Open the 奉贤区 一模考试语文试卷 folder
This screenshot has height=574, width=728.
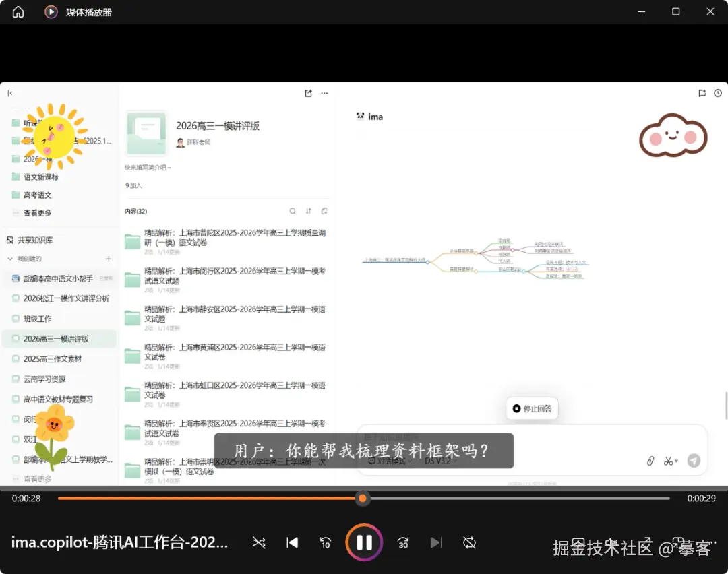pos(225,432)
